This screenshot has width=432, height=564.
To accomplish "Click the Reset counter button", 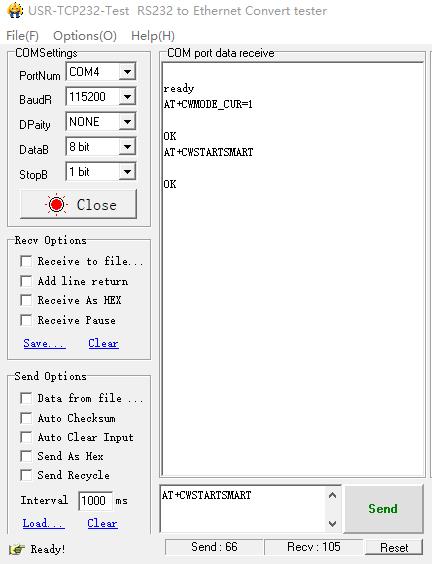I will (x=394, y=547).
